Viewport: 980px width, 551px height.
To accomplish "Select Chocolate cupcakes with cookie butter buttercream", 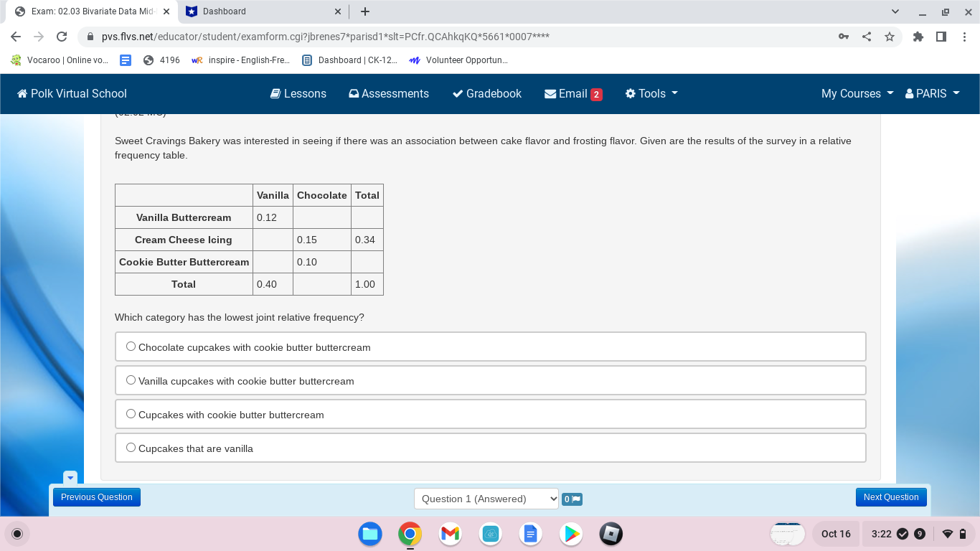I will point(131,347).
